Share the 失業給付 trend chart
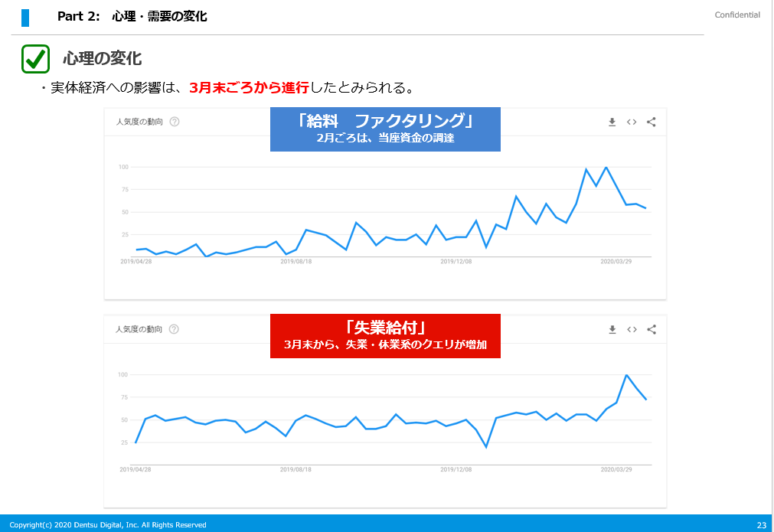The image size is (774, 532). (x=652, y=329)
